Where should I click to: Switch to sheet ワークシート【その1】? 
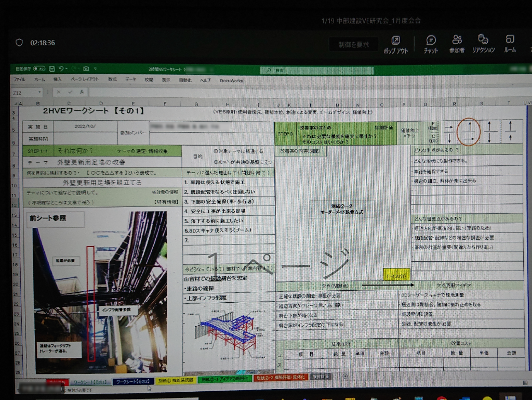click(x=90, y=382)
